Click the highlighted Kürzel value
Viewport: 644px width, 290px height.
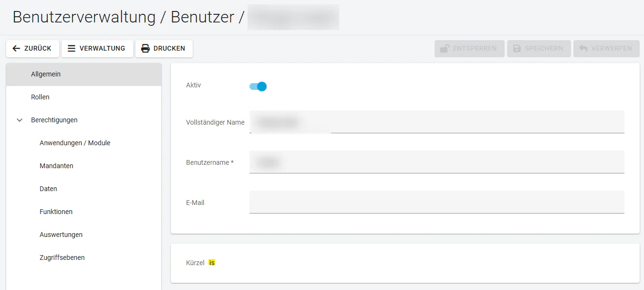point(212,263)
